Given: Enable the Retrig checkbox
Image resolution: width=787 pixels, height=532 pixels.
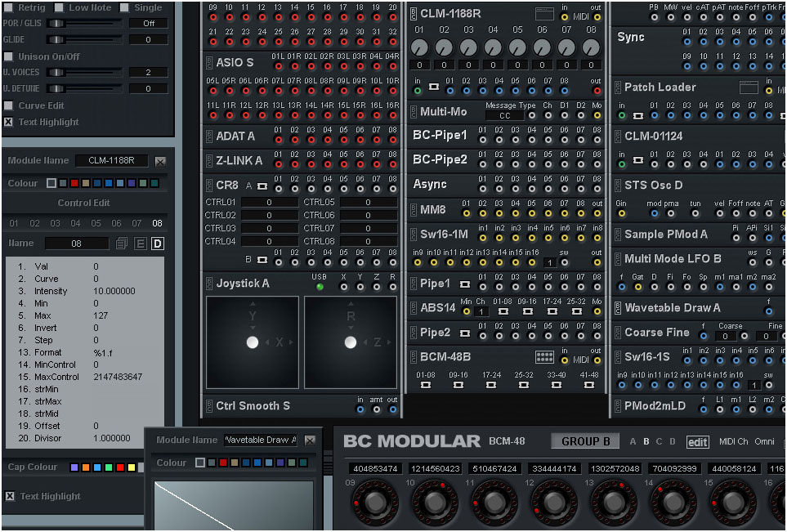Looking at the screenshot, I should (x=8, y=7).
